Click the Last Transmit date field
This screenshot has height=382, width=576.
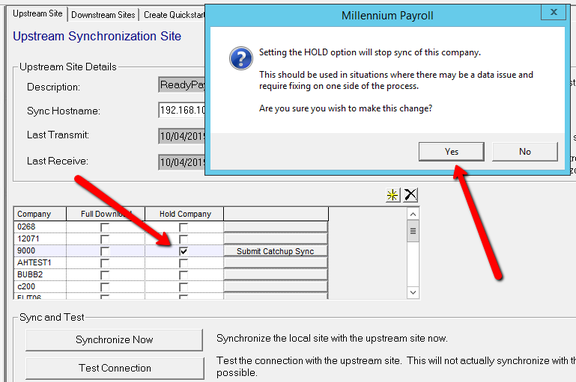tap(182, 136)
